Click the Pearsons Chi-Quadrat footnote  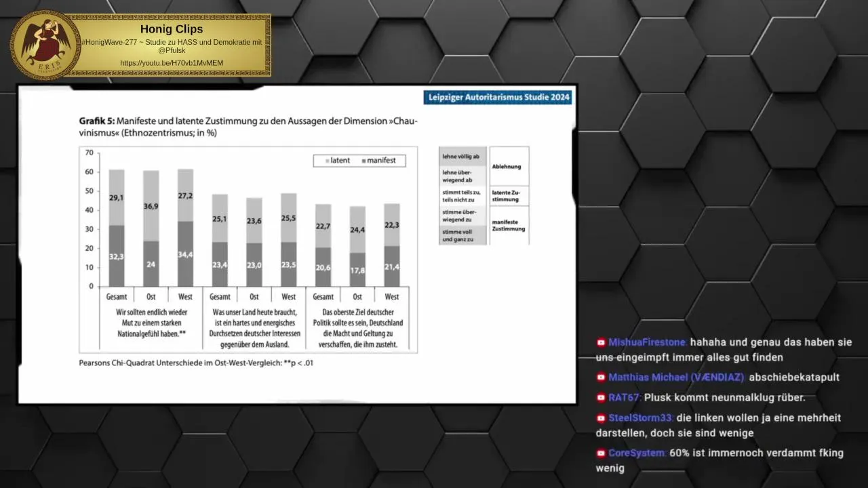click(x=196, y=363)
